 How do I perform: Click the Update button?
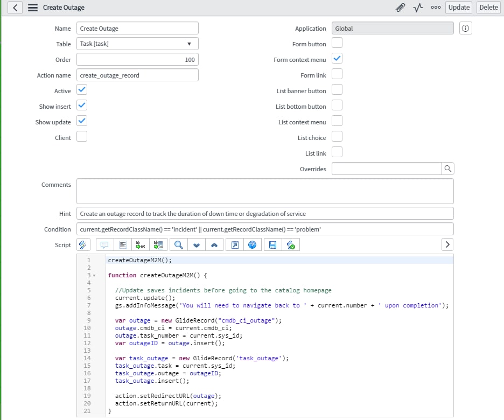click(x=459, y=8)
